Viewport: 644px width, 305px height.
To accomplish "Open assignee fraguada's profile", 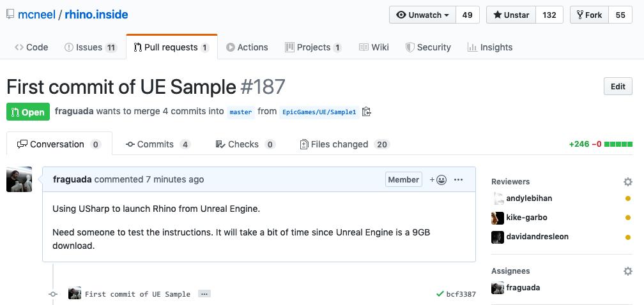I will [523, 287].
